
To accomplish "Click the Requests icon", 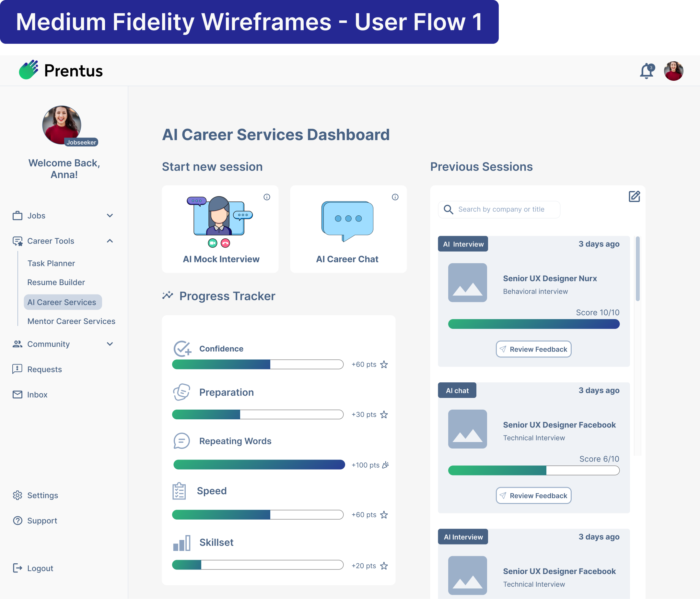I will click(x=17, y=369).
